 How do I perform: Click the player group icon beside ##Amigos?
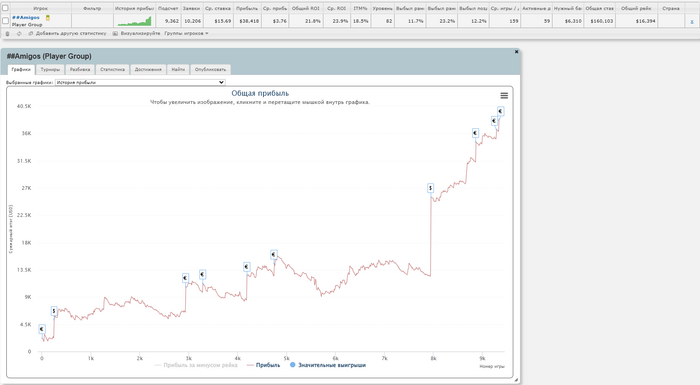pyautogui.click(x=48, y=18)
